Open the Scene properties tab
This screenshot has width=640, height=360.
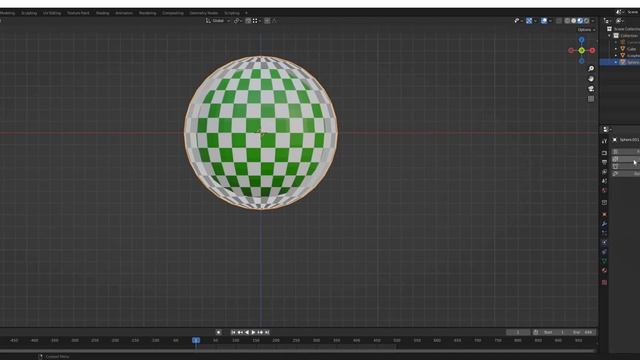pos(604,181)
